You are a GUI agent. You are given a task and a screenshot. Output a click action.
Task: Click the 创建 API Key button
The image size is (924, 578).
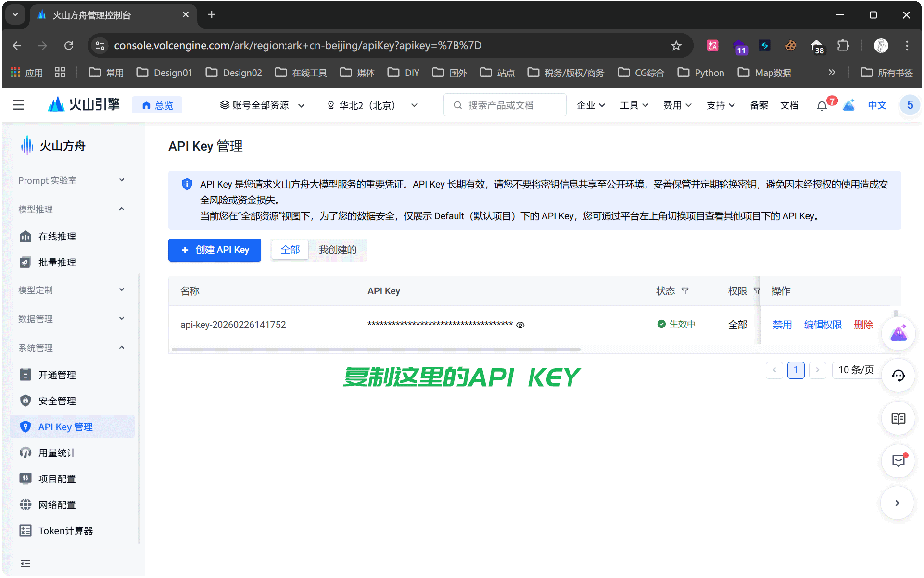click(215, 250)
